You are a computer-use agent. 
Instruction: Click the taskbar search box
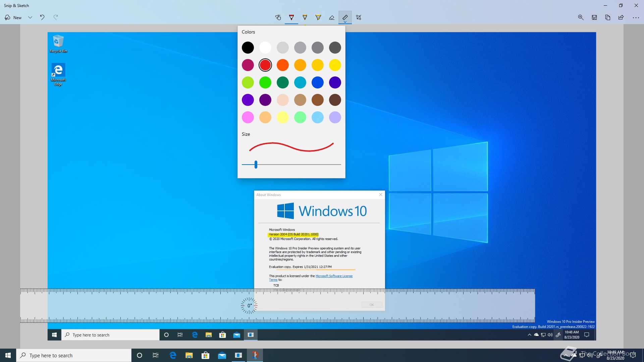click(74, 355)
